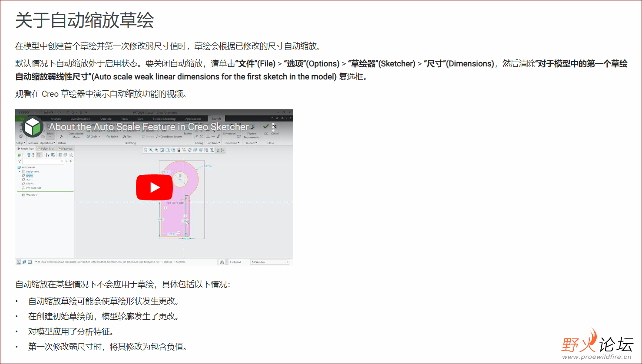This screenshot has height=364, width=642.
Task: Click the '对模型应用了分析特征' bullet
Action: (x=71, y=331)
